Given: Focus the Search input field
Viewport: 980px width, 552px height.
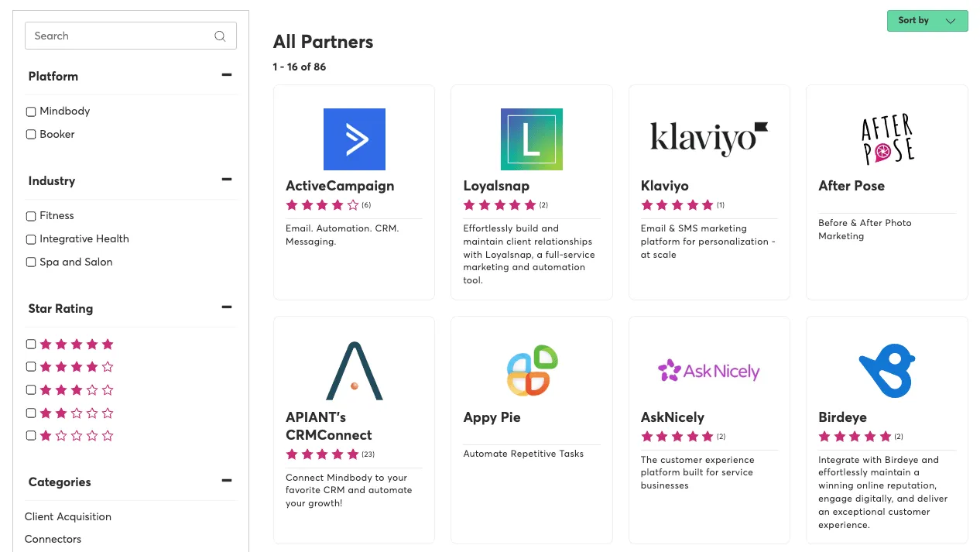Looking at the screenshot, I should click(x=131, y=36).
